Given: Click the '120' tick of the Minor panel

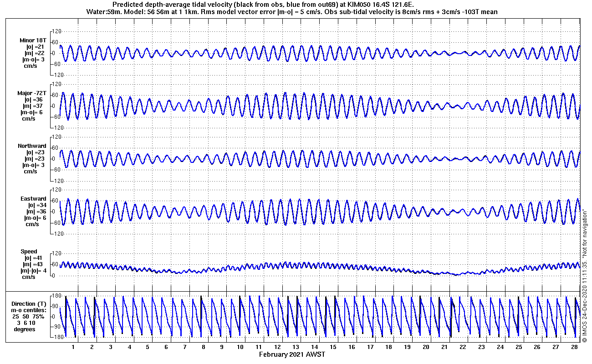Looking at the screenshot, I should click(x=56, y=31).
